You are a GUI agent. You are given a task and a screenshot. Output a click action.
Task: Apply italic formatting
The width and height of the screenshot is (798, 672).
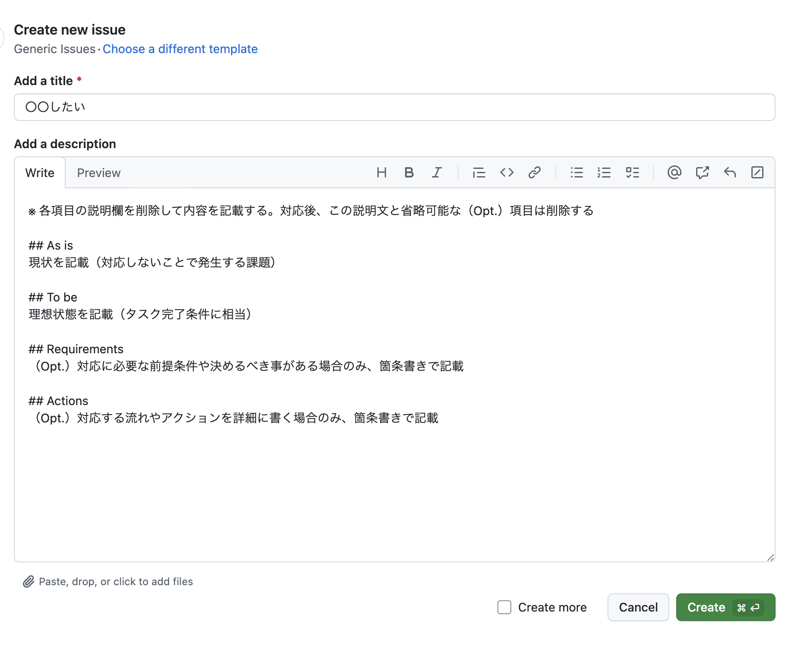click(x=437, y=173)
